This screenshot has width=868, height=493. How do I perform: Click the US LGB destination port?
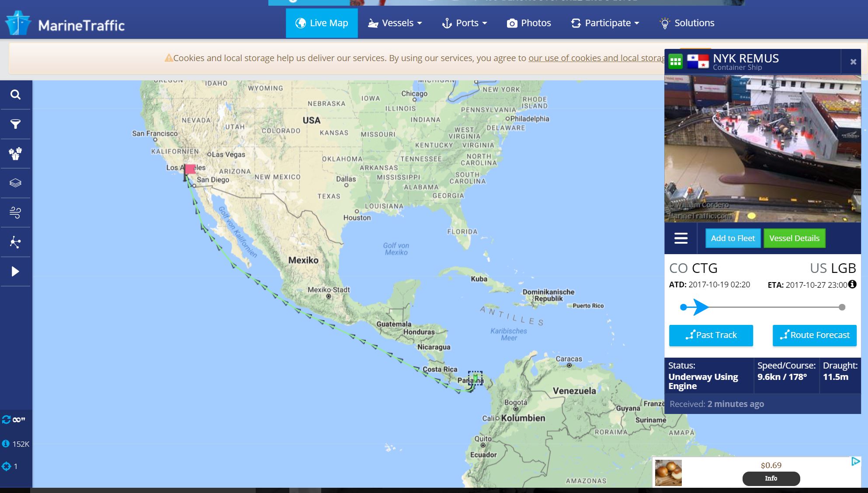click(x=833, y=268)
